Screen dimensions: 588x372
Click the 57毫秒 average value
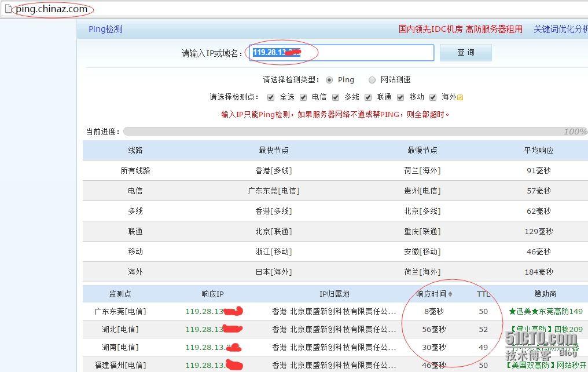(x=539, y=191)
